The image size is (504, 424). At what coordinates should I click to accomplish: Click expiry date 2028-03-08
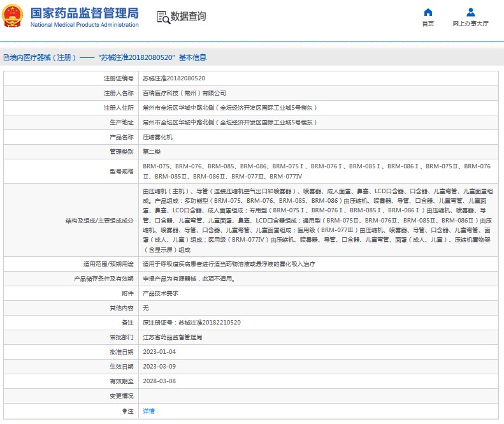pos(159,381)
